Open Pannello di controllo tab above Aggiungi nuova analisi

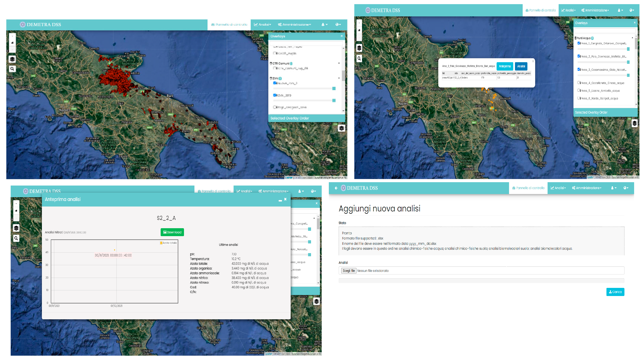528,188
